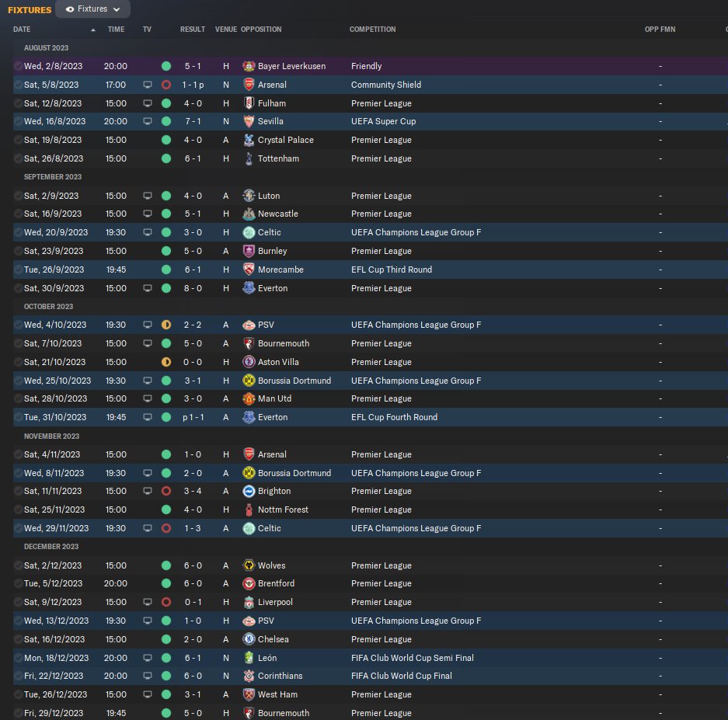Click the EFL Cup Fourth Round competition text
The width and height of the screenshot is (728, 720).
click(x=394, y=417)
